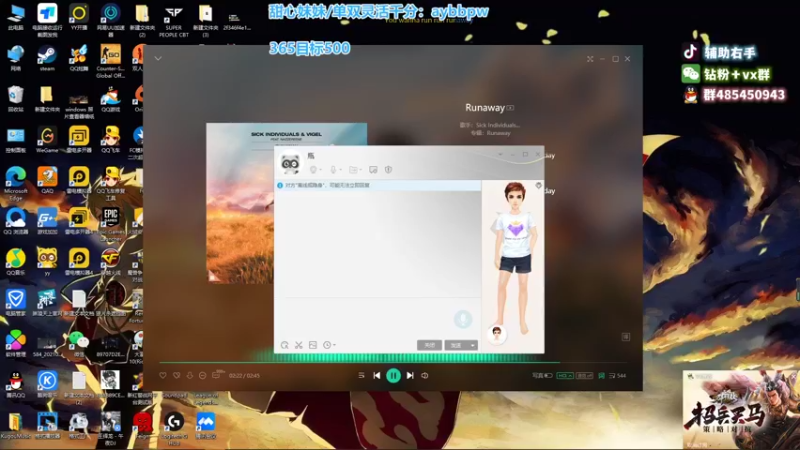Image resolution: width=800 pixels, height=450 pixels.
Task: Click the 发送 send button
Action: point(456,345)
